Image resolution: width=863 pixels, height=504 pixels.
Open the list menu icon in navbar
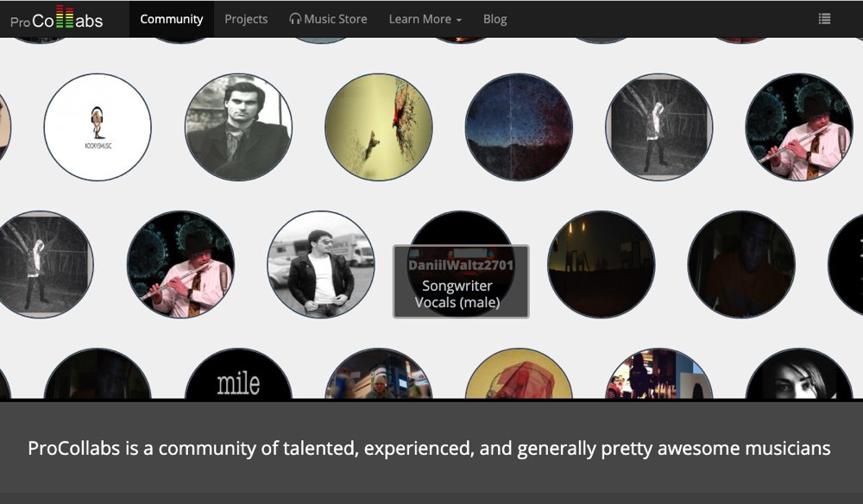pyautogui.click(x=824, y=19)
